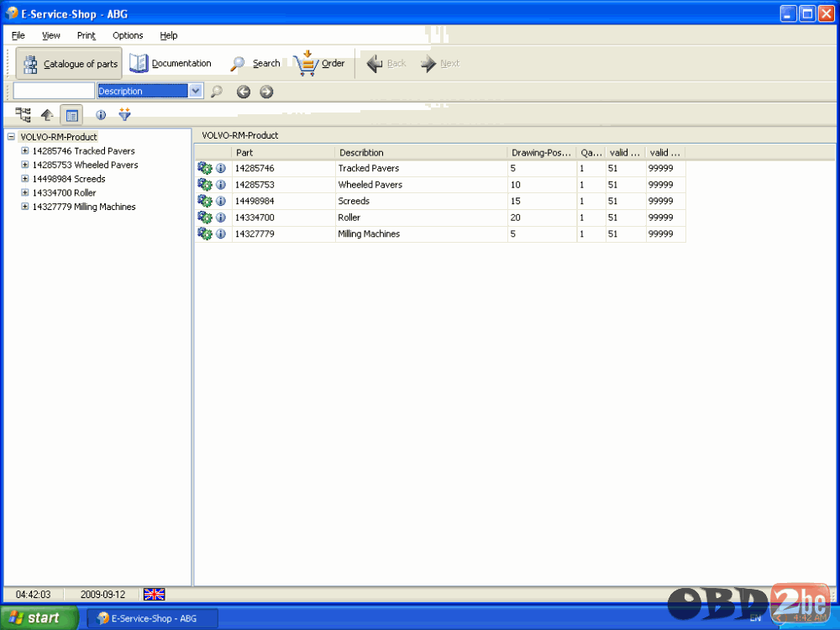Click the UK flag language icon

pyautogui.click(x=155, y=594)
